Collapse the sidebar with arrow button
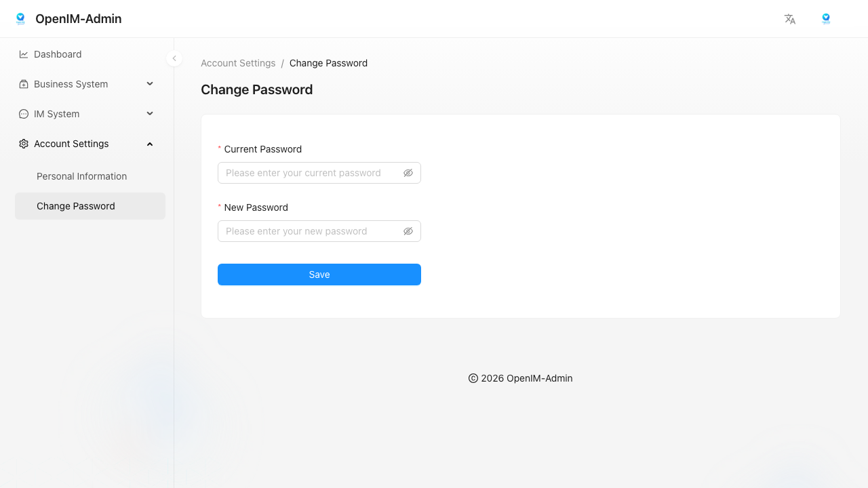868x488 pixels. (x=174, y=58)
